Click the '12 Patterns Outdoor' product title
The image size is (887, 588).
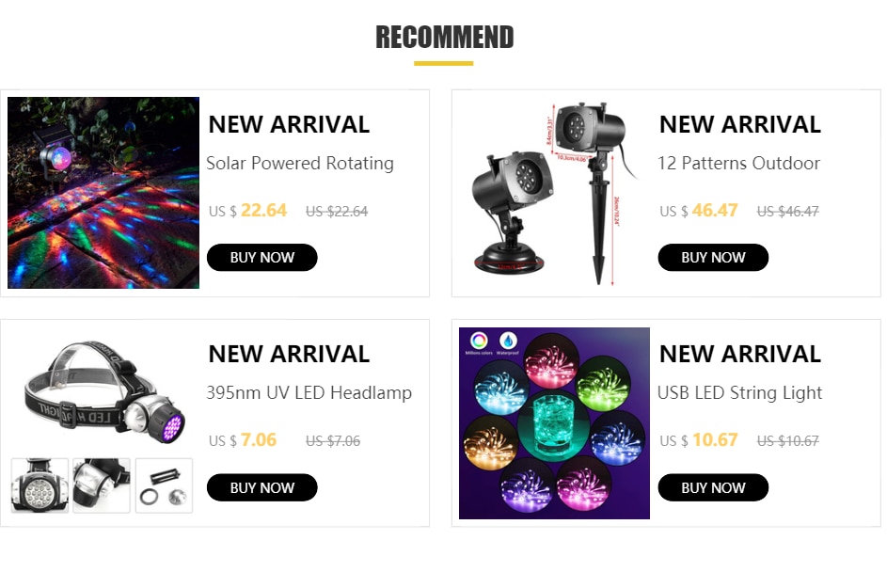point(738,163)
